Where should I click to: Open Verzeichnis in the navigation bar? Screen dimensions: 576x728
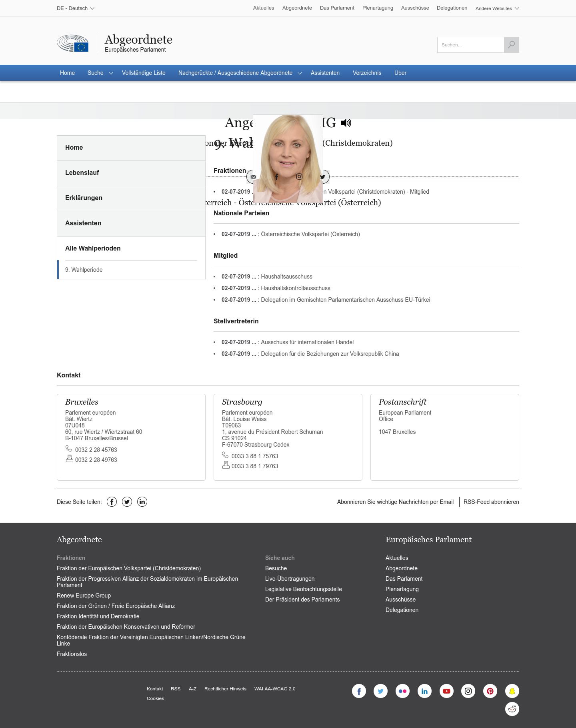click(367, 73)
